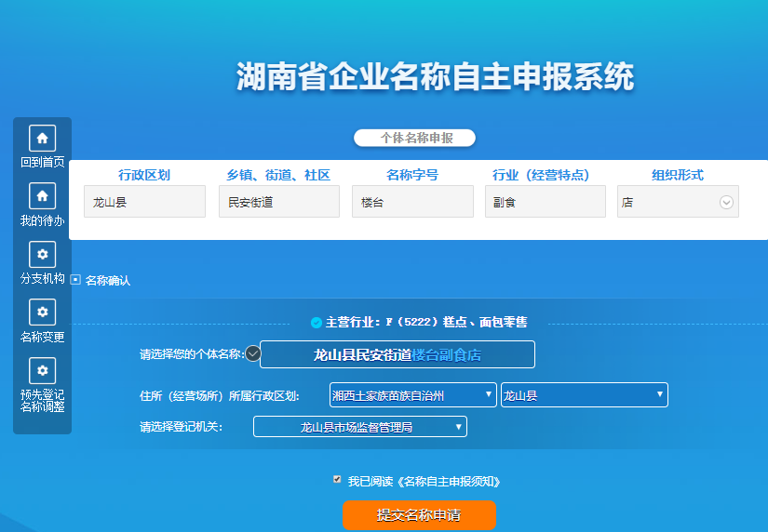Click the 个体名称申报 pill tab
Viewport: 768px width, 532px height.
(x=414, y=138)
